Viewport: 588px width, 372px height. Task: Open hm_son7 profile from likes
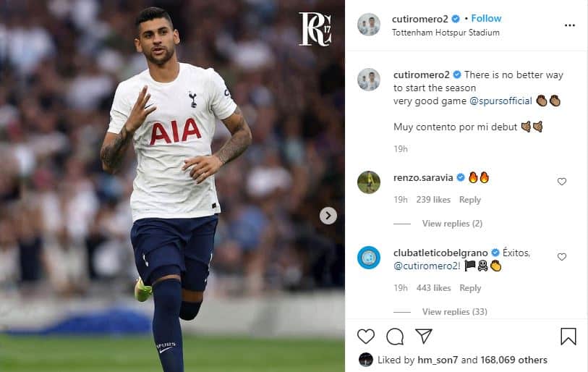438,360
